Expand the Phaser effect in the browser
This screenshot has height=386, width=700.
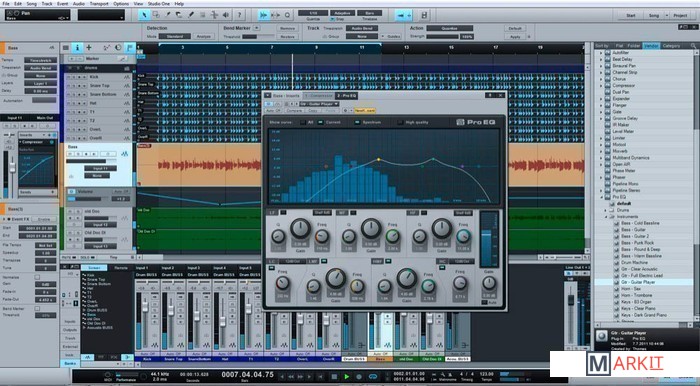[x=601, y=177]
